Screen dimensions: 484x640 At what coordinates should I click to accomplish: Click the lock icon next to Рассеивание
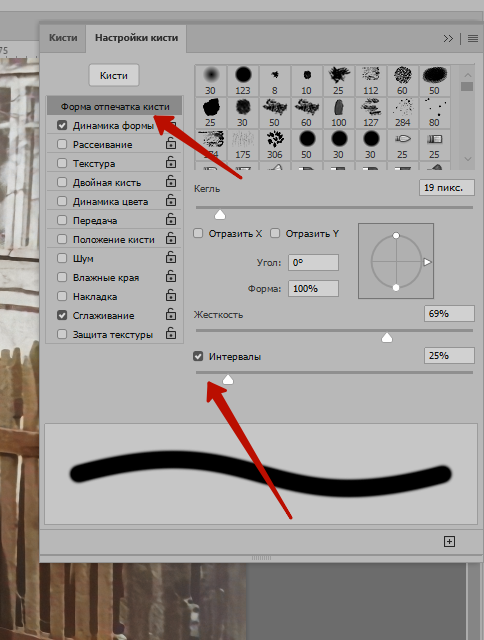171,144
